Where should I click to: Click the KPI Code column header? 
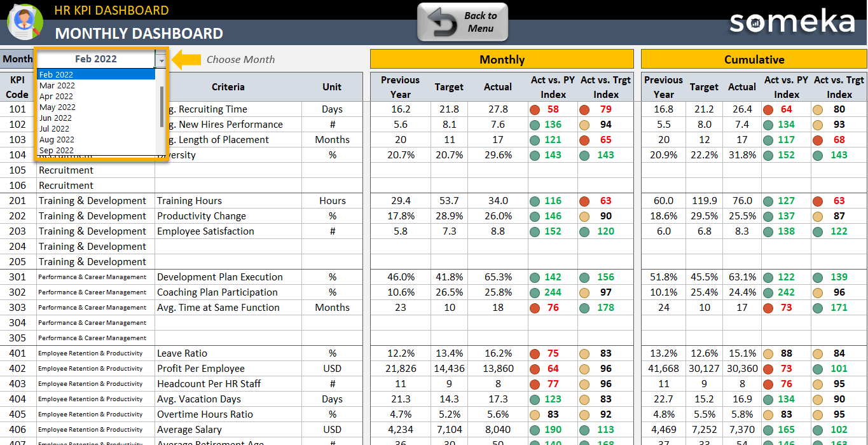(x=18, y=87)
